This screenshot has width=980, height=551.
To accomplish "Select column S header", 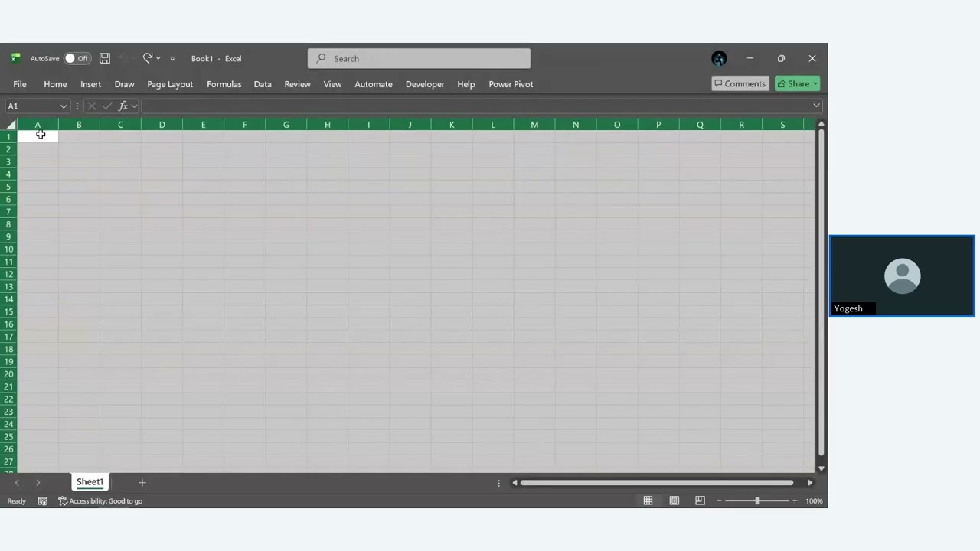I will 782,124.
